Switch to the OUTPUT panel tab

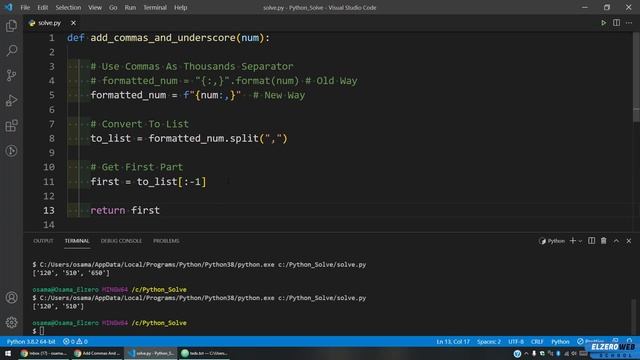43,241
